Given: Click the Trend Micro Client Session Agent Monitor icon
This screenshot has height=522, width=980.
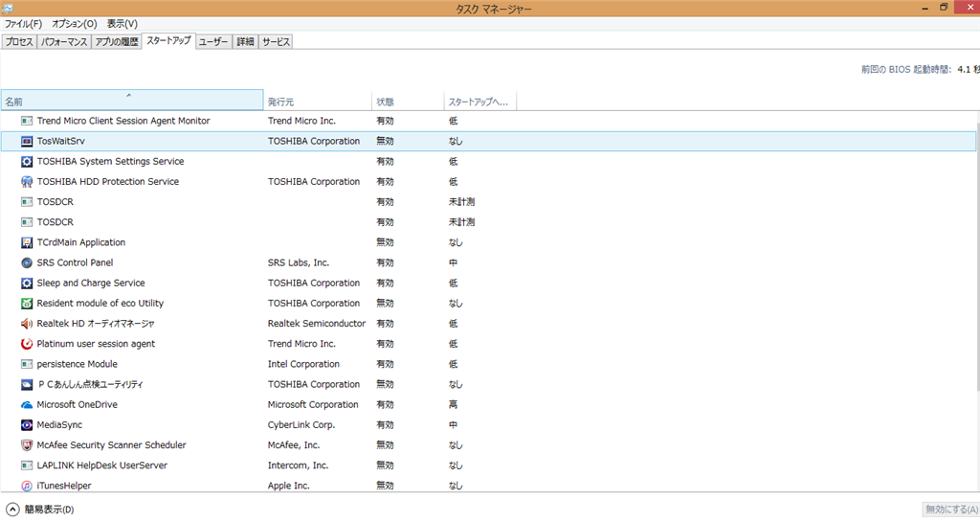Looking at the screenshot, I should (26, 121).
